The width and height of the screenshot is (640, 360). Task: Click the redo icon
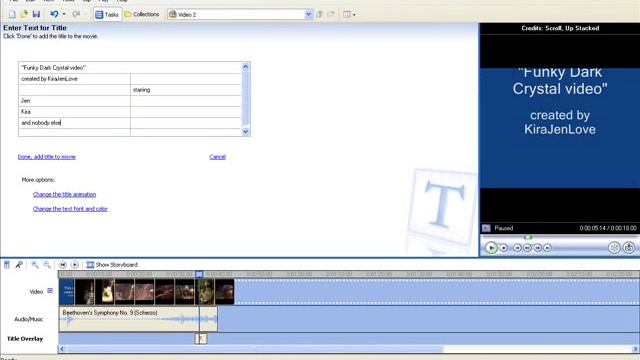pos(76,14)
